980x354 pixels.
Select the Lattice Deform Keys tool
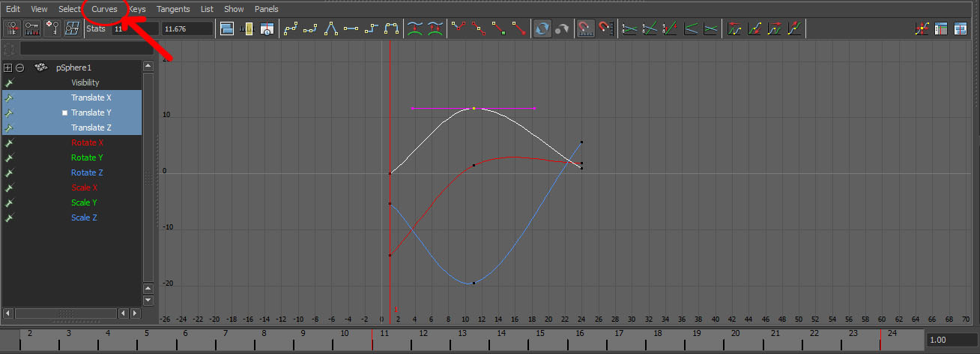coord(72,28)
